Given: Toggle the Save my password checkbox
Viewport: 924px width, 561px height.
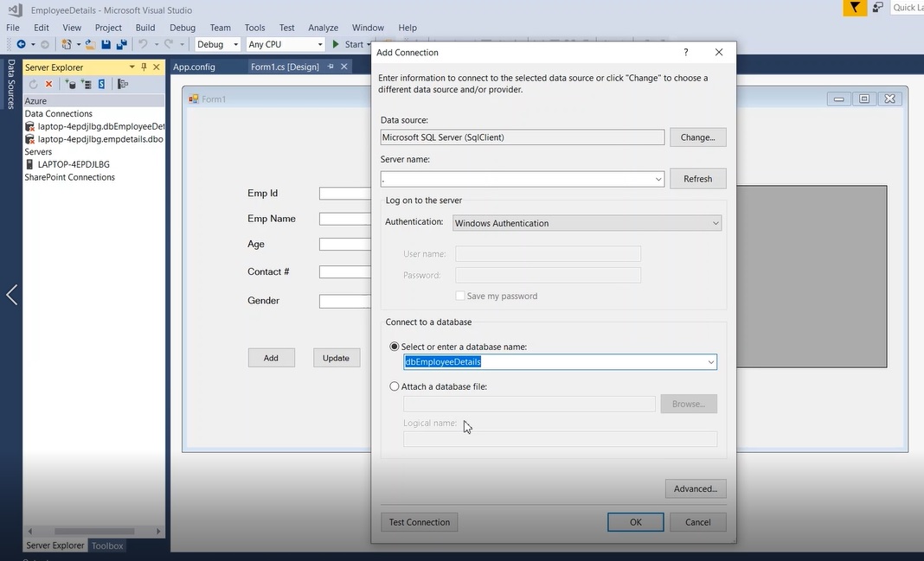Looking at the screenshot, I should click(460, 296).
